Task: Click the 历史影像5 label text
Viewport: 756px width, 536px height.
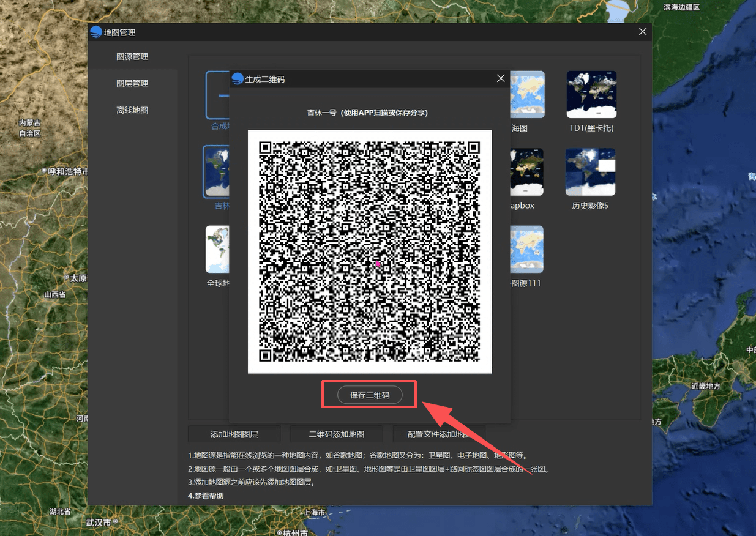Action: [590, 206]
